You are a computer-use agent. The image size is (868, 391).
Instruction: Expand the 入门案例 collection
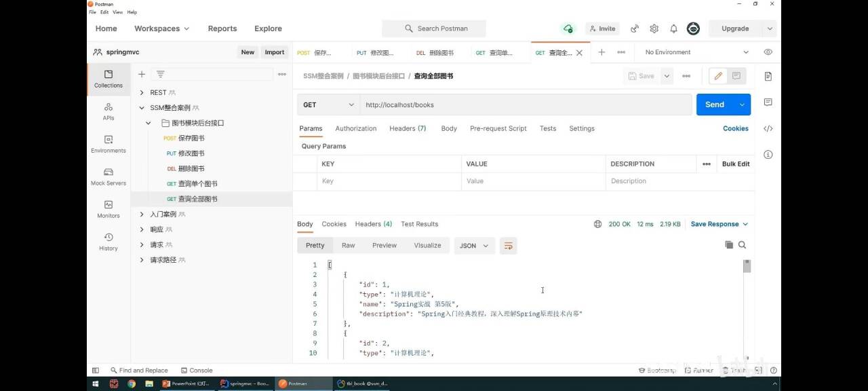[x=142, y=214]
